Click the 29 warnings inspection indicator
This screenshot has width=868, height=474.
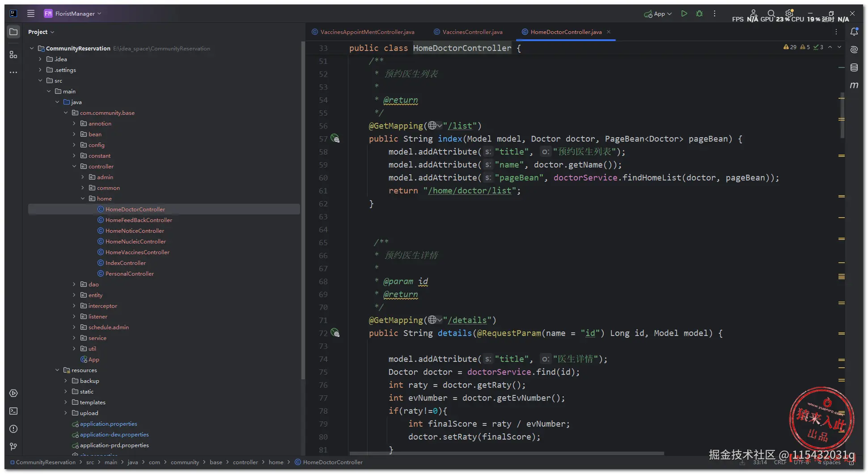790,47
